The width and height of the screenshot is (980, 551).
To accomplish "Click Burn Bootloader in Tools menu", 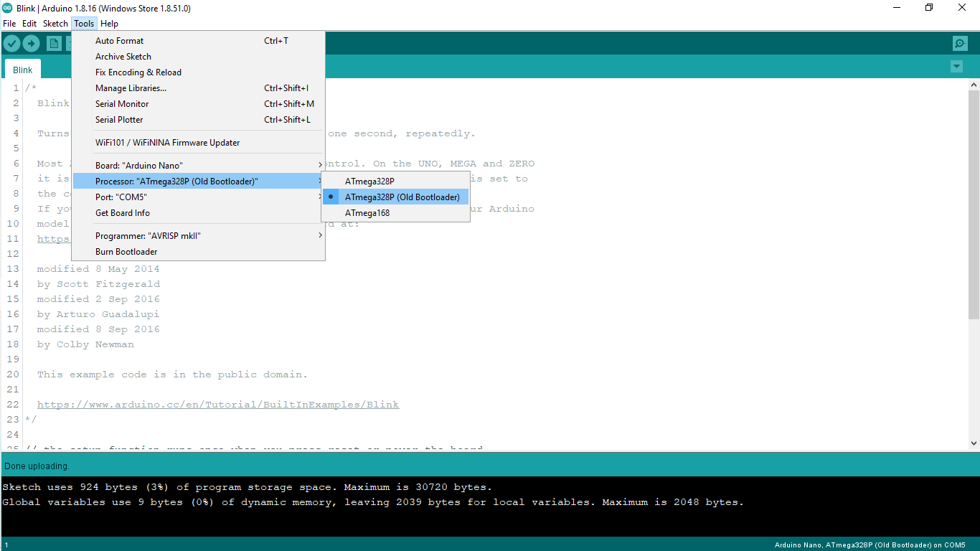I will tap(126, 251).
